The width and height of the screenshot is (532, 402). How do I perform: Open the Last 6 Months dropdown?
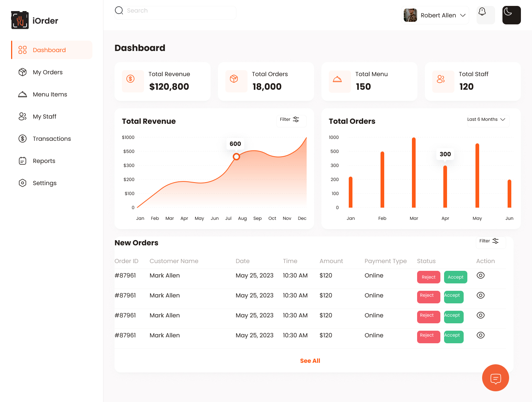[488, 120]
